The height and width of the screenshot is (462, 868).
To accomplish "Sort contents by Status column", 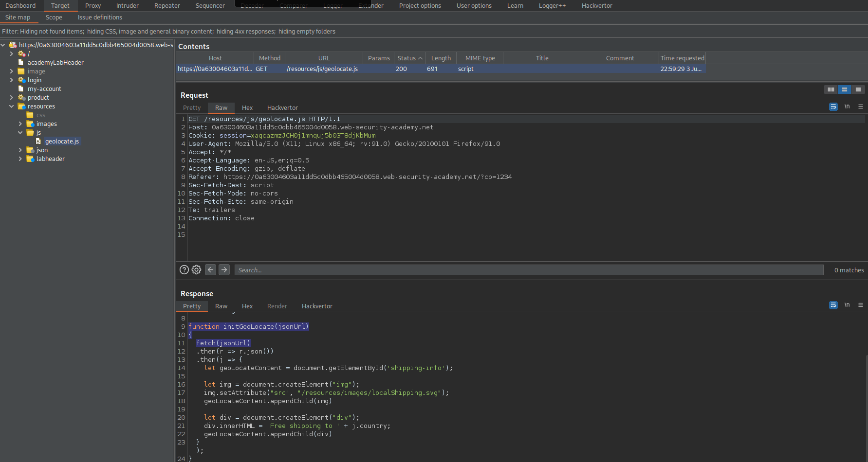I will click(x=409, y=58).
